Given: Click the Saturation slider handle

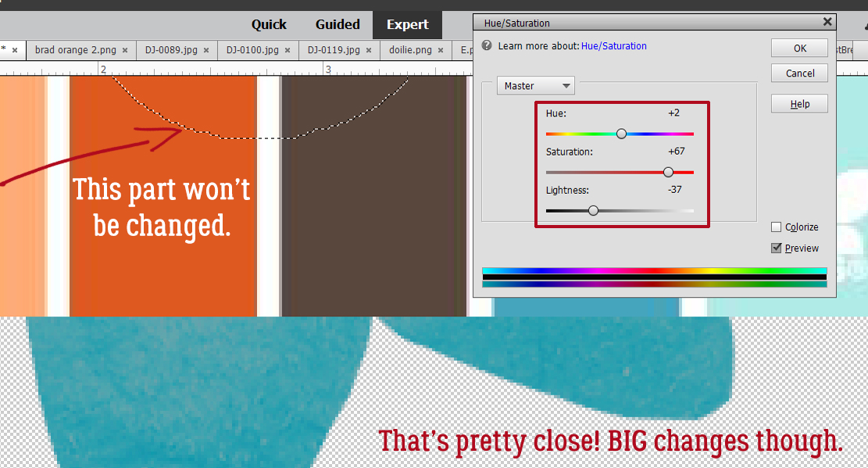Looking at the screenshot, I should click(668, 172).
